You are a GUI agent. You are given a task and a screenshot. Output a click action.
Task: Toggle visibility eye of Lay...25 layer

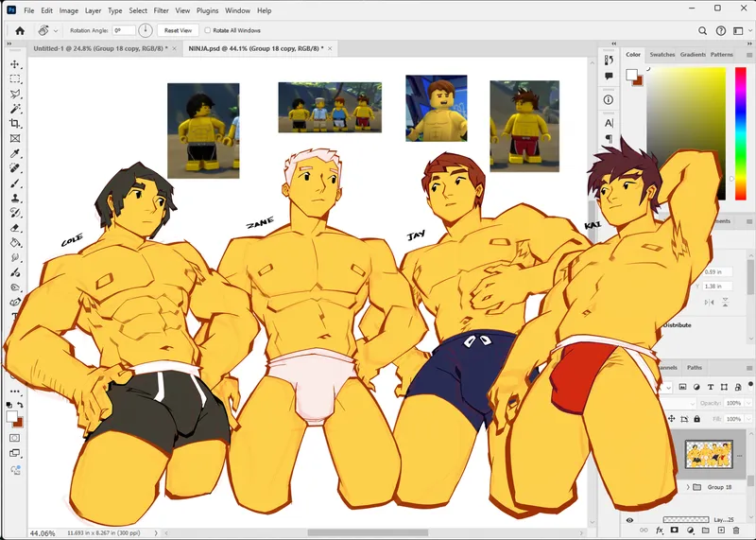click(629, 520)
